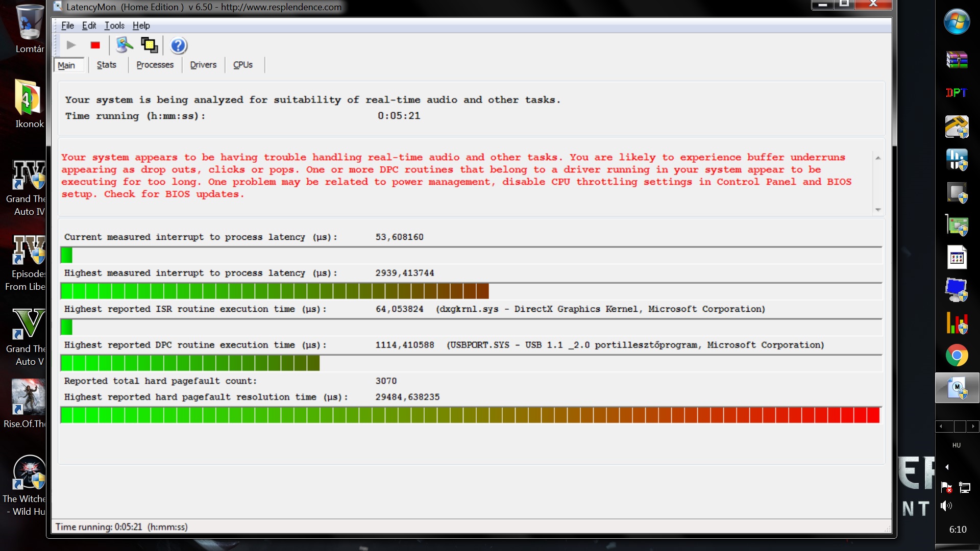The image size is (980, 551).
Task: Open WinRAR from the taskbar
Action: pos(957,60)
